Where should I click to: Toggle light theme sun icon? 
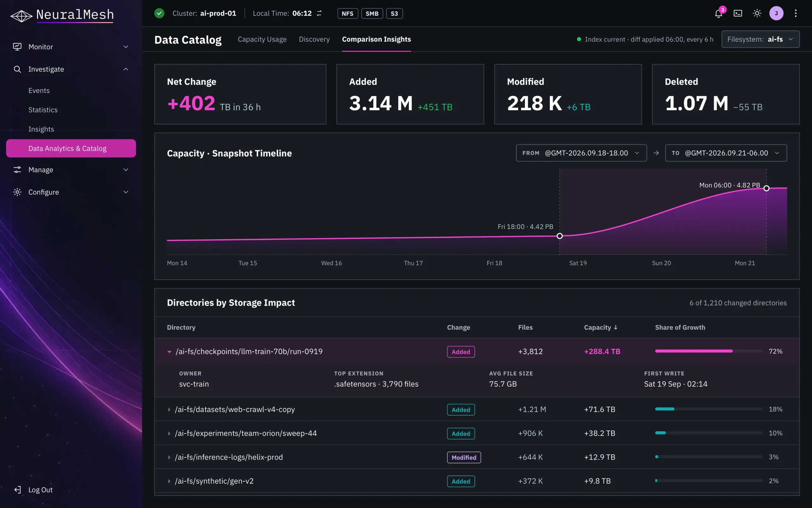(x=757, y=13)
